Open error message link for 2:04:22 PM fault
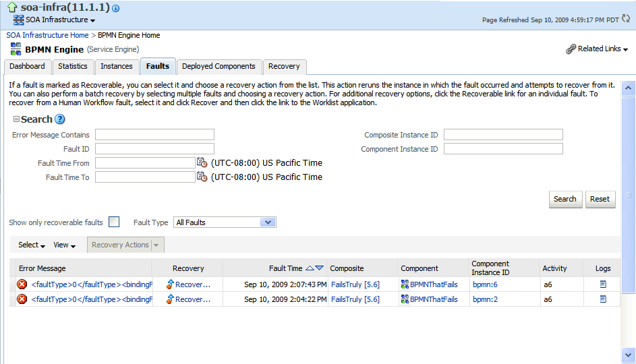 (x=92, y=299)
